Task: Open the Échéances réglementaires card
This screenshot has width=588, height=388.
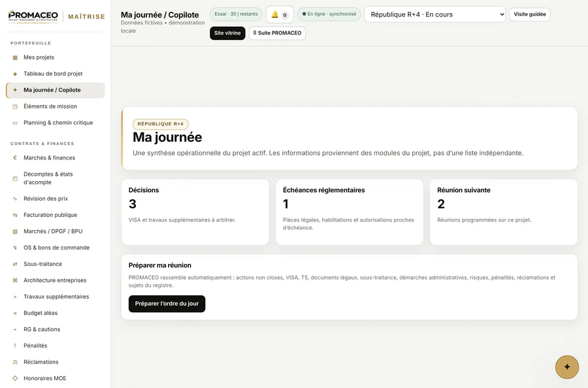Action: 350,212
